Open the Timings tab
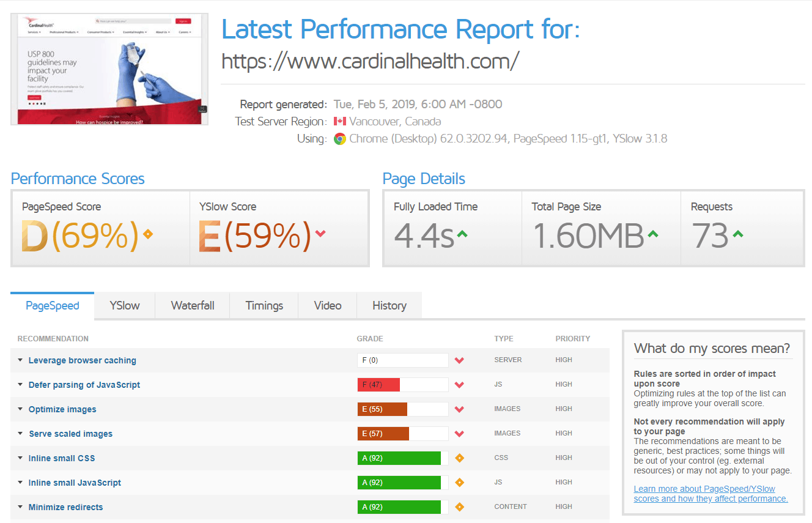This screenshot has width=812, height=523. coord(264,306)
